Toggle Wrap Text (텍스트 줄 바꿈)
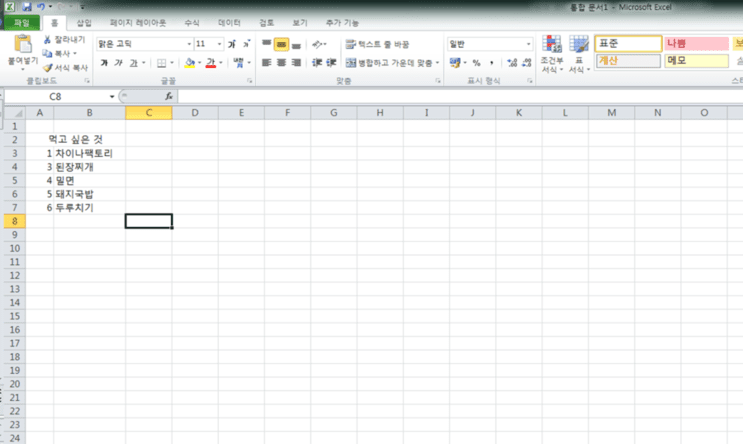743x444 pixels. click(378, 44)
